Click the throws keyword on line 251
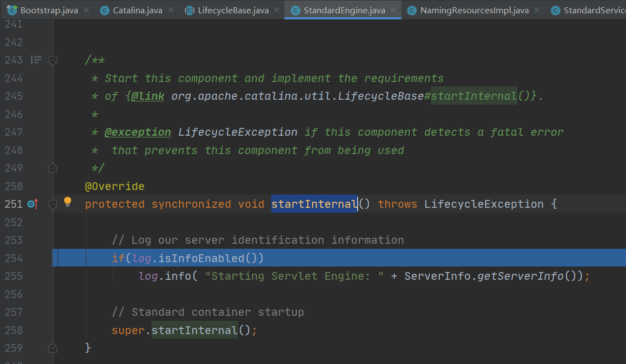626x364 pixels. (397, 204)
